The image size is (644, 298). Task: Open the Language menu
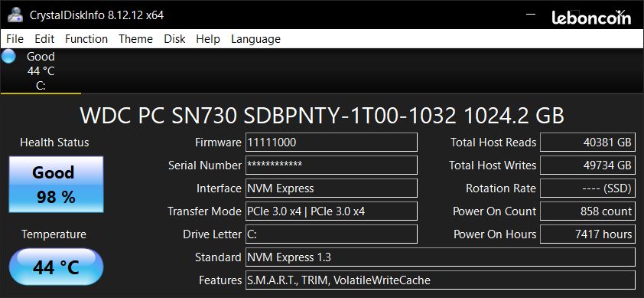point(255,39)
